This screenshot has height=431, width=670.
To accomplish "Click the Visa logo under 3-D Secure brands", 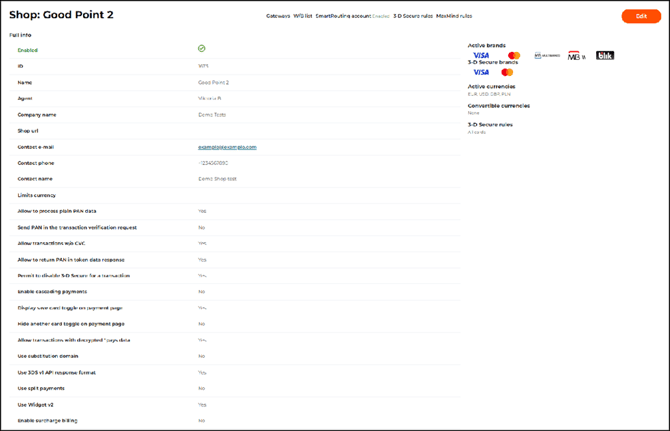I will point(481,73).
